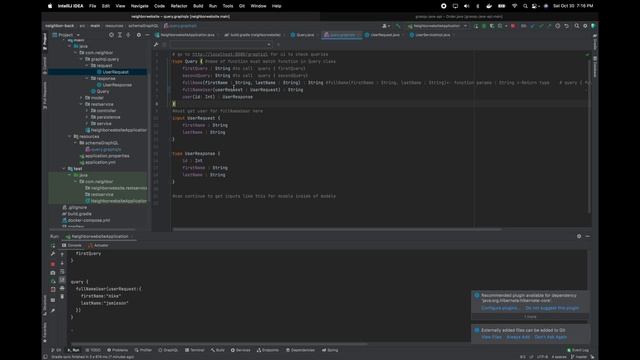Click the rerun icon in the Run panel

pos(53,246)
